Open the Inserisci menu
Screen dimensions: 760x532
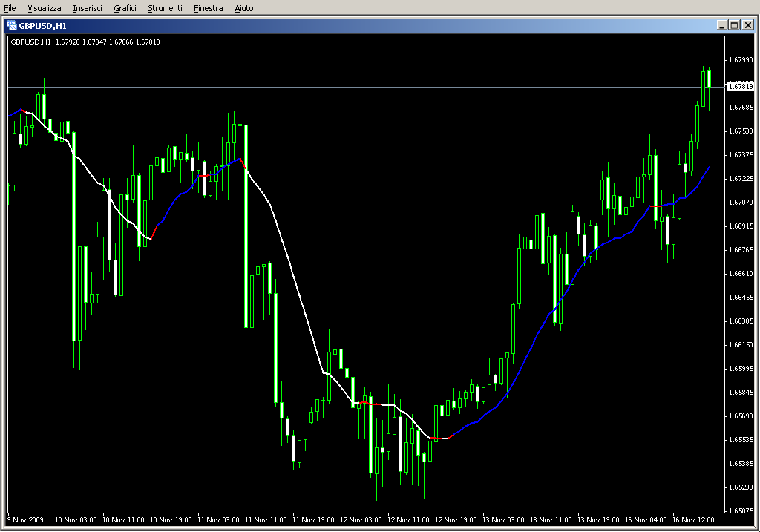click(x=88, y=8)
